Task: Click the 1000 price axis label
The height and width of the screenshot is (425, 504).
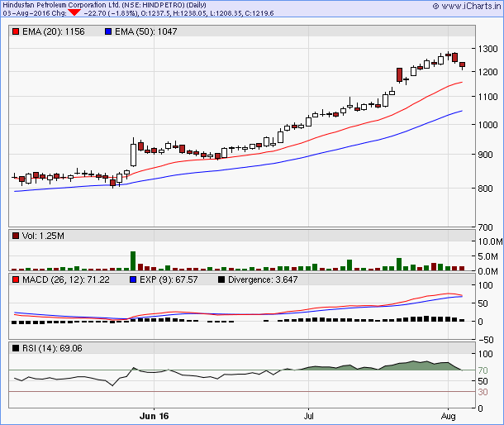Action: click(488, 125)
